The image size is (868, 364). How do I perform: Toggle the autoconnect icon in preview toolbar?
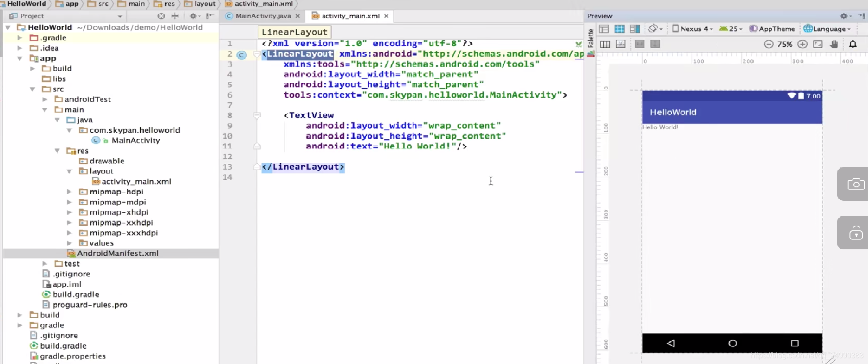(621, 44)
